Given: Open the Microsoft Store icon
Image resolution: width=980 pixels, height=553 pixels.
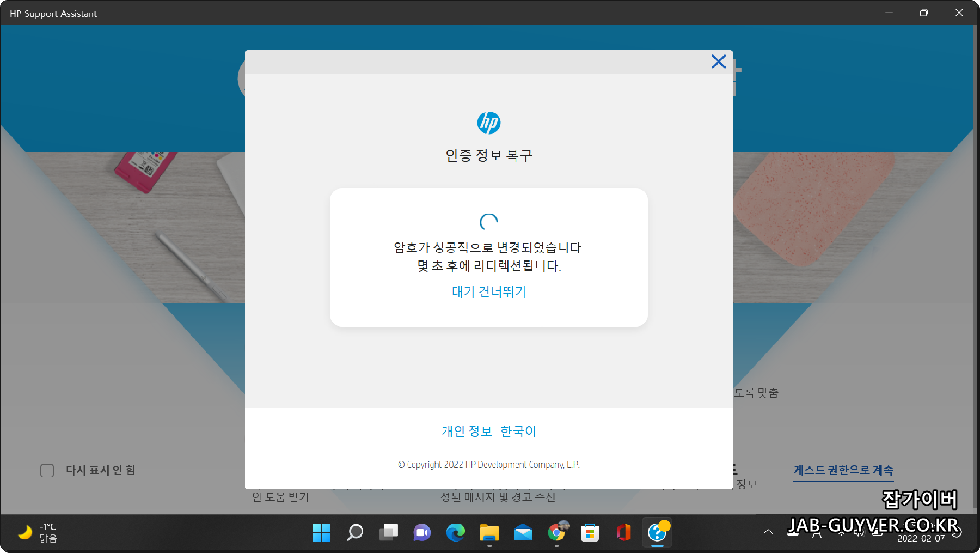Looking at the screenshot, I should [590, 533].
